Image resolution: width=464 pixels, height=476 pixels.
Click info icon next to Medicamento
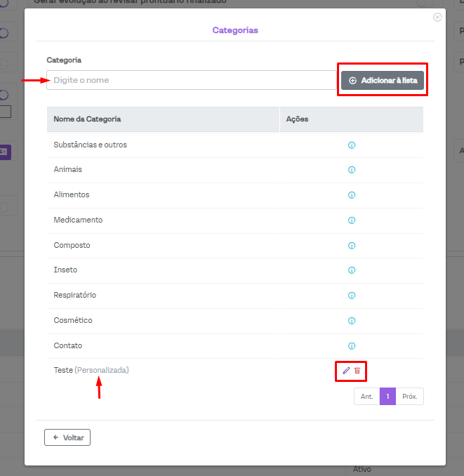click(x=352, y=220)
